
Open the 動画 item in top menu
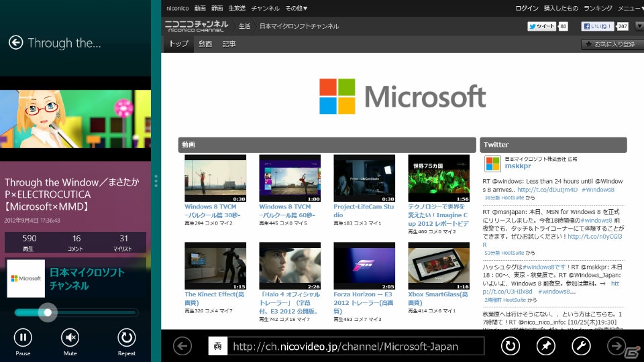[200, 8]
